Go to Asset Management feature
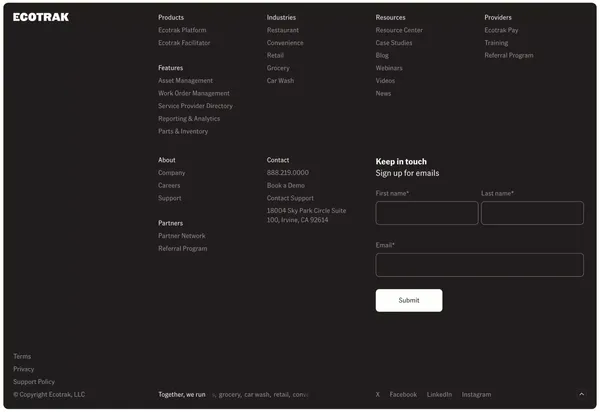Viewport: 600px width, 412px height. pyautogui.click(x=185, y=80)
